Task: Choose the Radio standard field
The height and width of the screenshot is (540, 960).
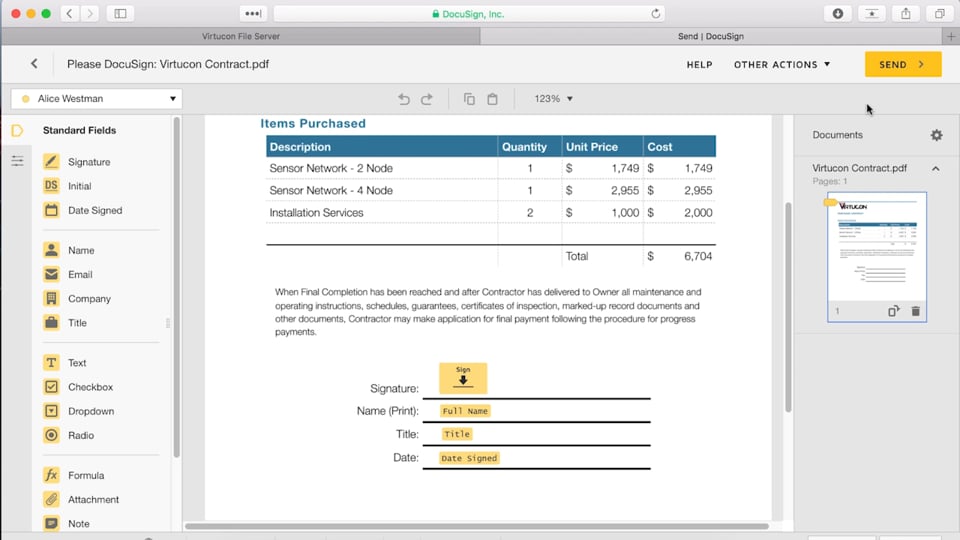Action: 51,435
